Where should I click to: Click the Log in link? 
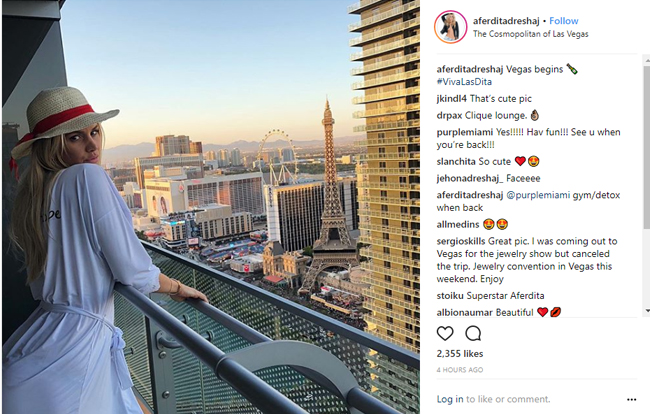450,399
